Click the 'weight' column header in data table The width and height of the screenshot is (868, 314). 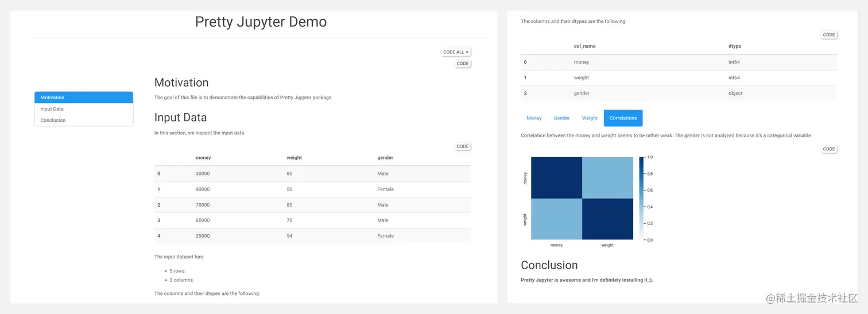[x=294, y=158]
